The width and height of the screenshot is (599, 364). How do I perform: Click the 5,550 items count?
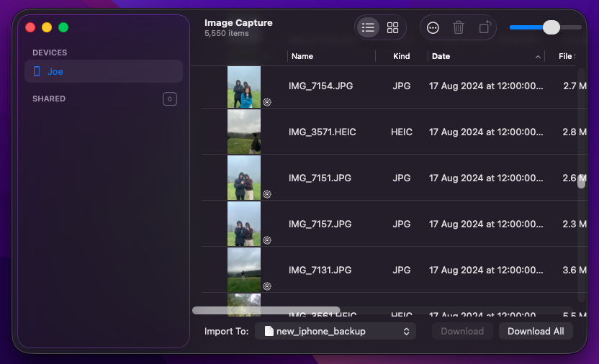(x=227, y=34)
